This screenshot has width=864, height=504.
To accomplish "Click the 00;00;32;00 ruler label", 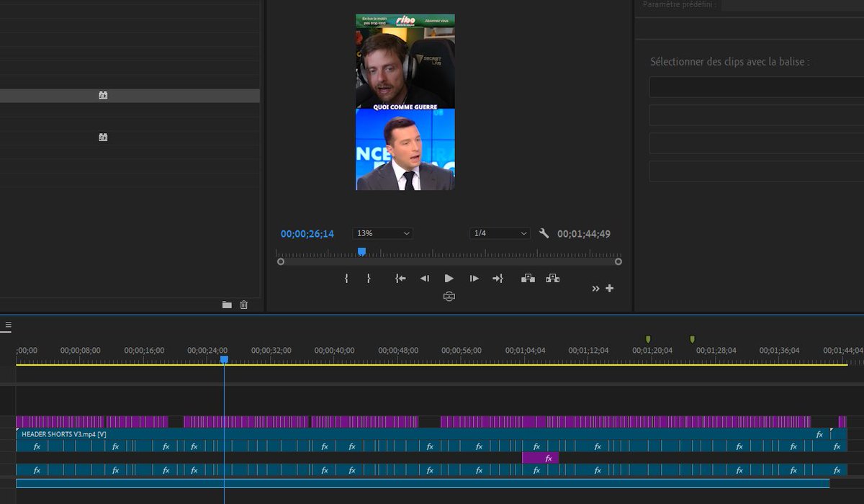I will 271,351.
